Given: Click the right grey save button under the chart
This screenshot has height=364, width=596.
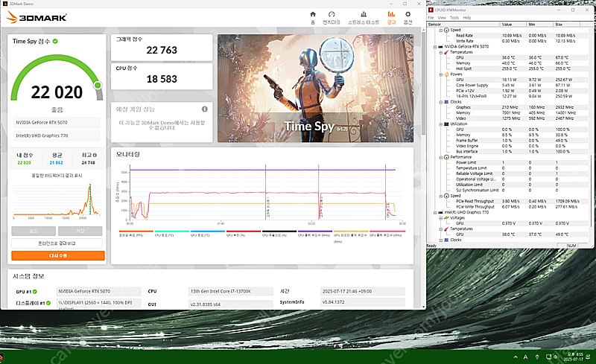Looking at the screenshot, I should pyautogui.click(x=80, y=231).
